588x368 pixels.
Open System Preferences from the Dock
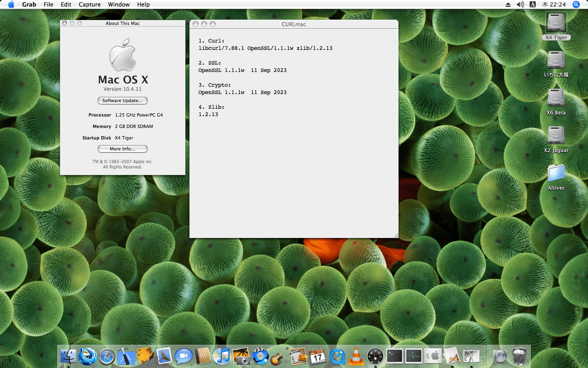[433, 357]
